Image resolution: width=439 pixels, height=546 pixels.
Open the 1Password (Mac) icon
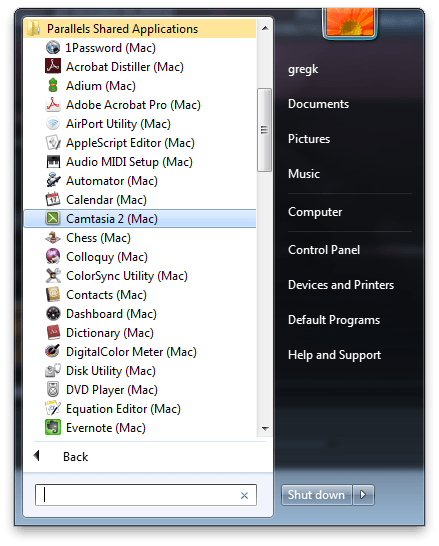click(53, 47)
